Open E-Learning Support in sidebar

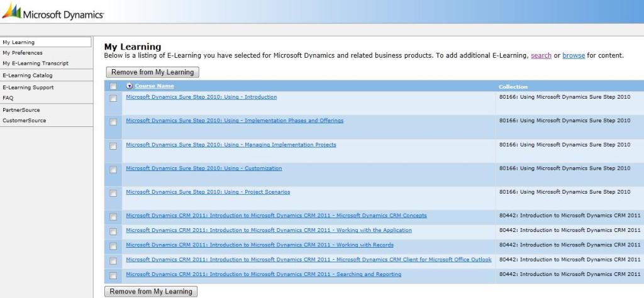pos(28,87)
